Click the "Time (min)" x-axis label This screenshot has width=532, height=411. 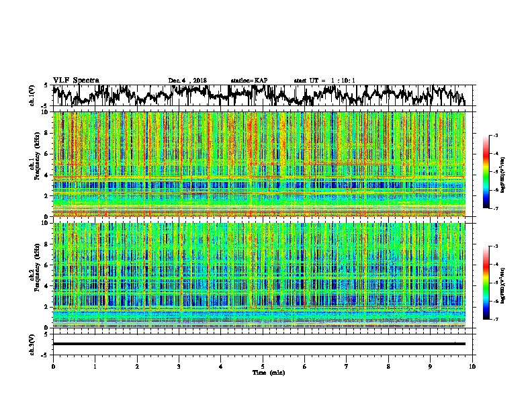click(269, 373)
